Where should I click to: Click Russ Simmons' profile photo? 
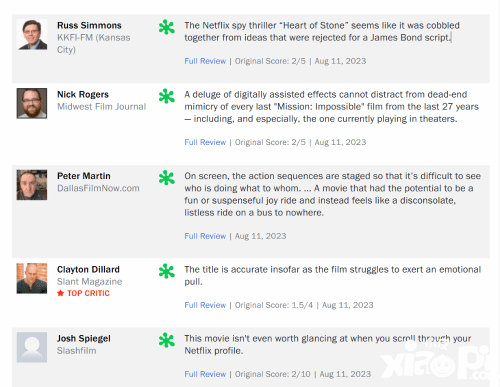pos(32,34)
